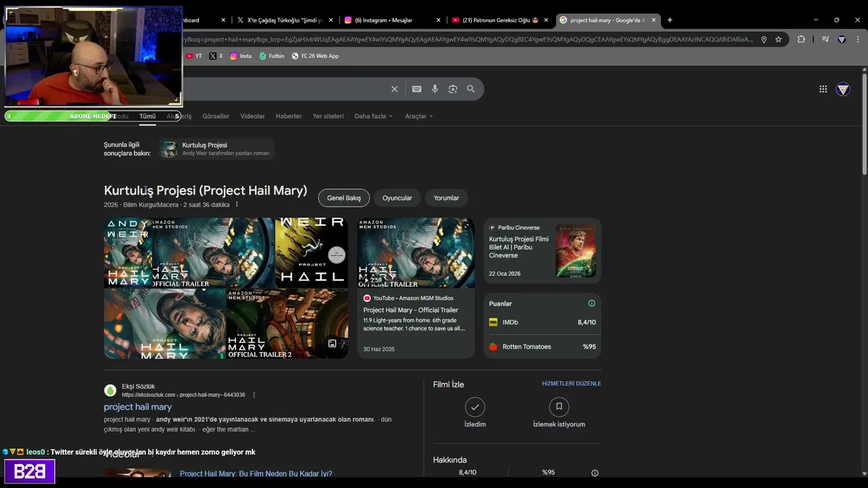
Task: Click the magnifier search button
Action: pyautogui.click(x=471, y=89)
